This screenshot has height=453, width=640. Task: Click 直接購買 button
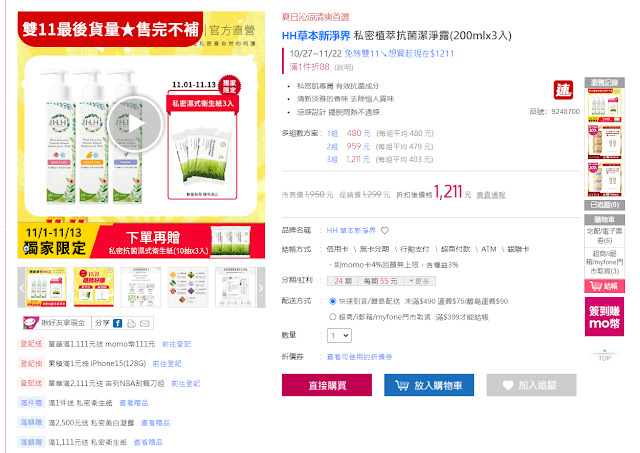click(327, 385)
